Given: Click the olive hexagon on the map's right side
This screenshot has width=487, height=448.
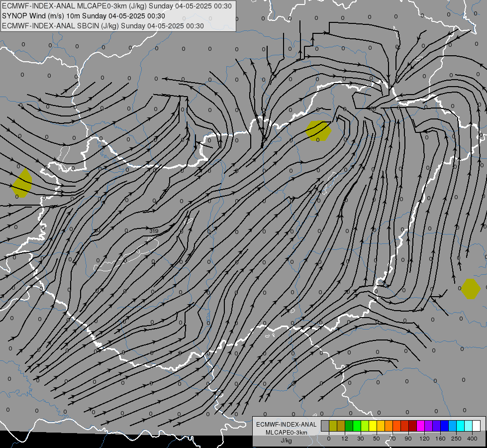Looking at the screenshot, I should 471,289.
